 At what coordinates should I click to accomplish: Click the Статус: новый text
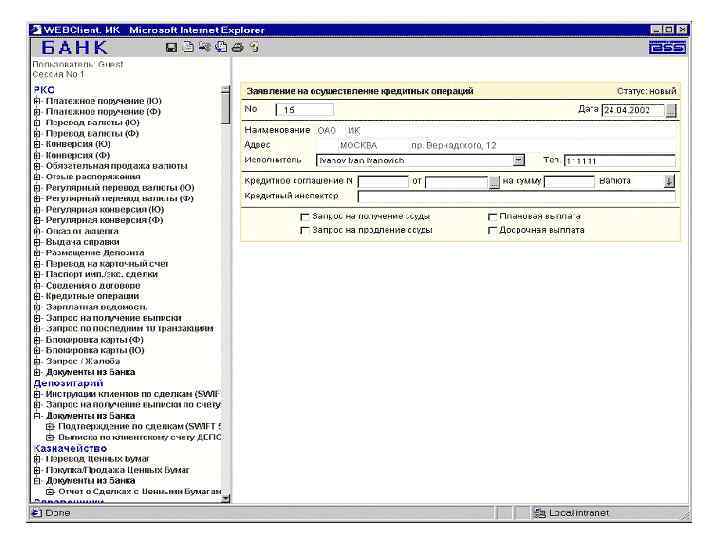click(647, 91)
